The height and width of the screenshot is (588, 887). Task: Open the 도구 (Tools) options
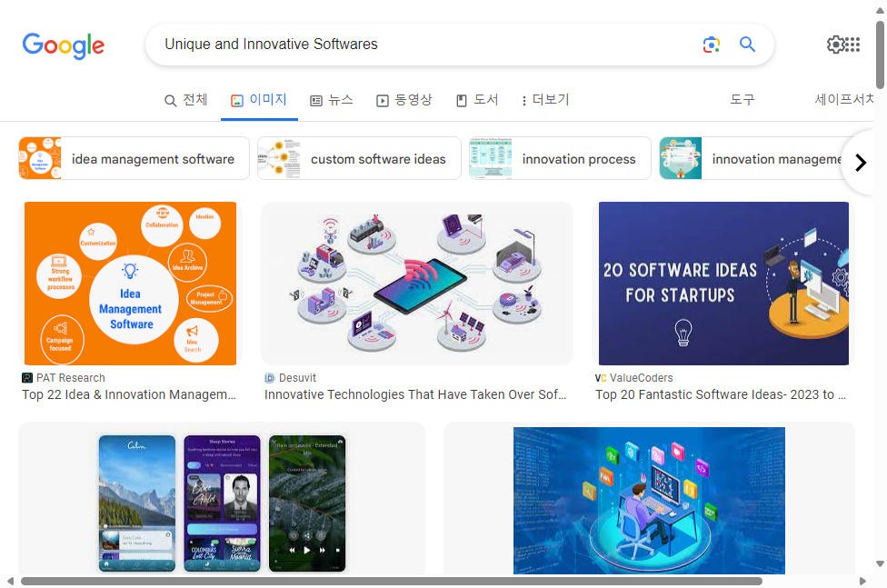[x=742, y=100]
